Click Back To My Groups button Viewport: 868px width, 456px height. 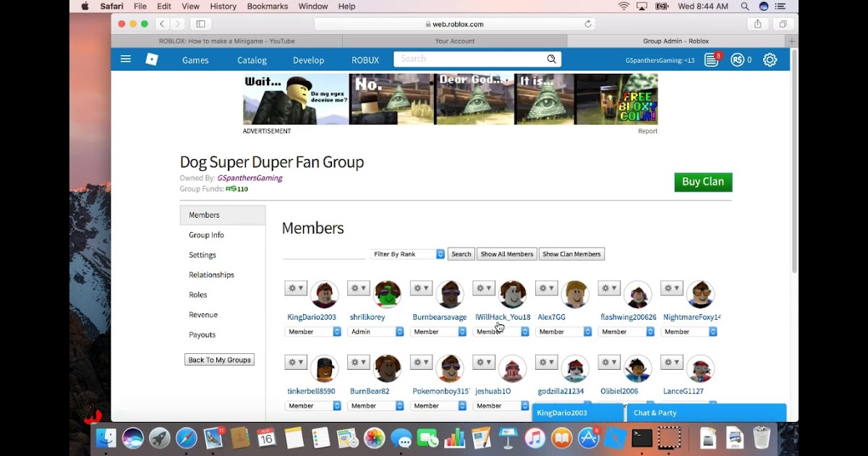[219, 360]
